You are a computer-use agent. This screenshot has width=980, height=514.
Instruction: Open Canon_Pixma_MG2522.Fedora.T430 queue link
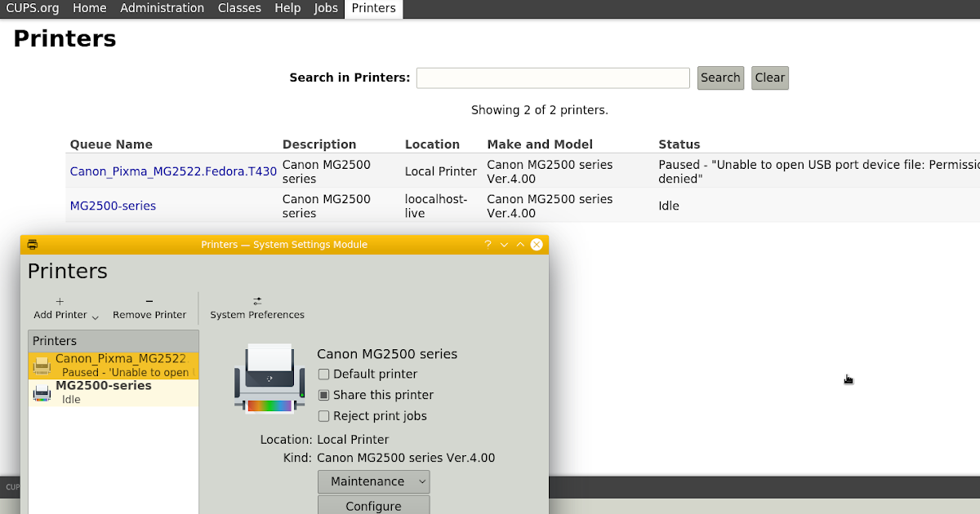[x=173, y=171]
